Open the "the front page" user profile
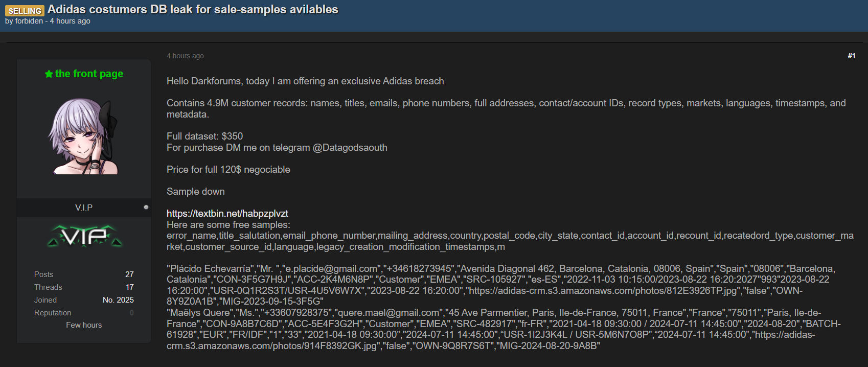The image size is (868, 367). click(x=89, y=74)
